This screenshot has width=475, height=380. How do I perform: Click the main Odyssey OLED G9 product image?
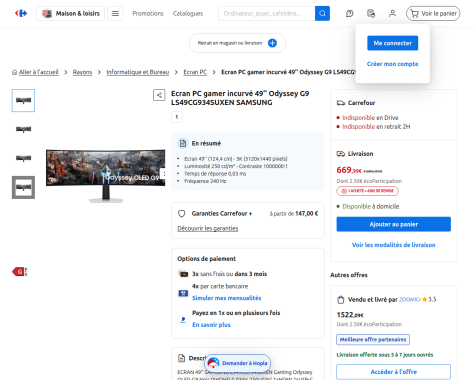coord(105,176)
